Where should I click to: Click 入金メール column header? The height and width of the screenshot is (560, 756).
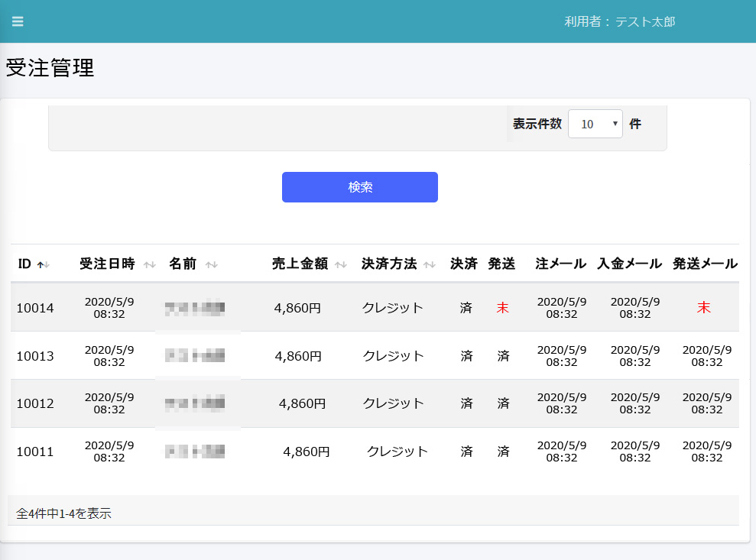(x=630, y=264)
